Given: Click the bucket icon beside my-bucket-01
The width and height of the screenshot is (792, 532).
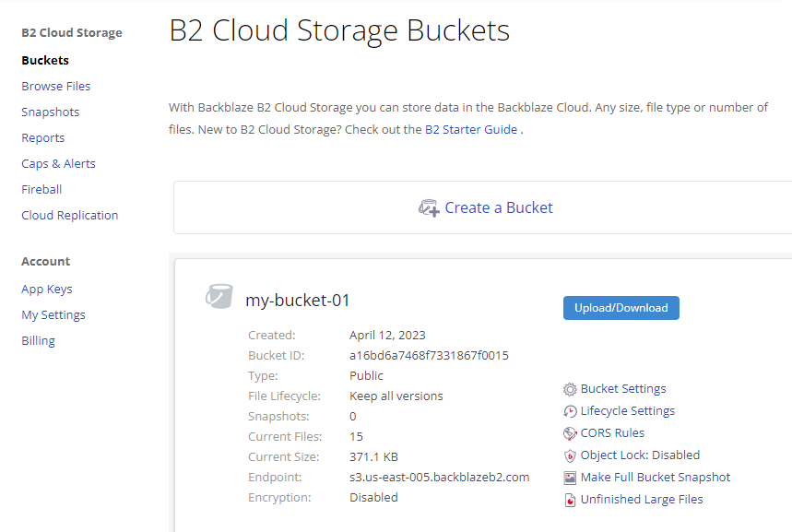Looking at the screenshot, I should [x=219, y=297].
